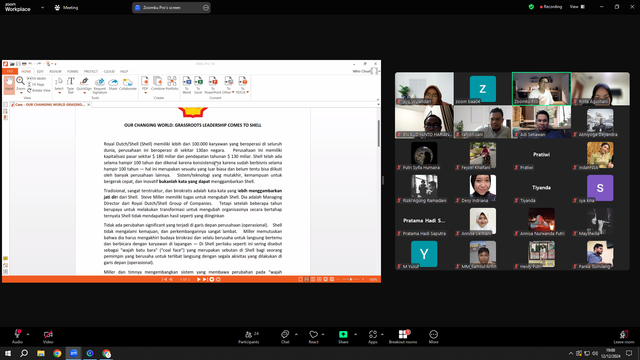640x360 pixels.
Task: Click the Nitro vertical scrollbar
Action: click(378, 133)
